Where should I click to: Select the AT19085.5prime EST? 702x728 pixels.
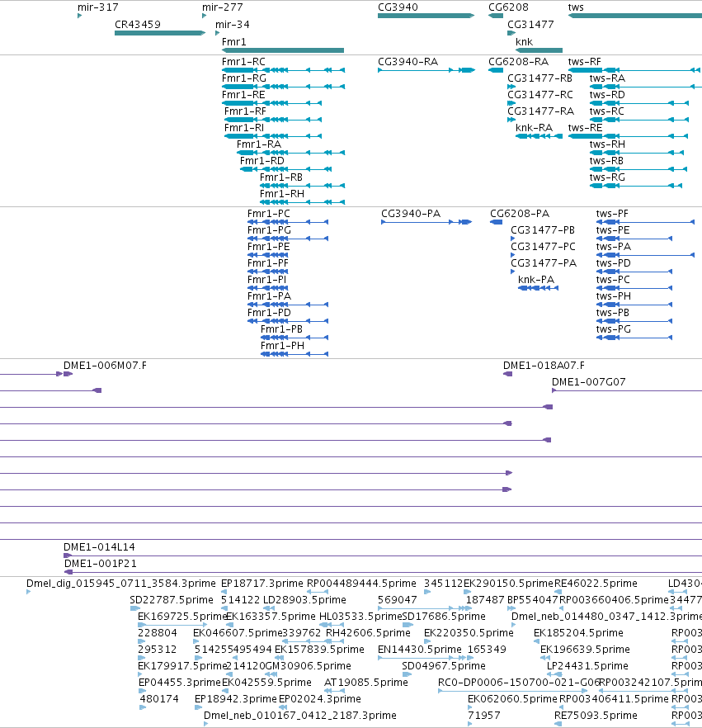334,690
